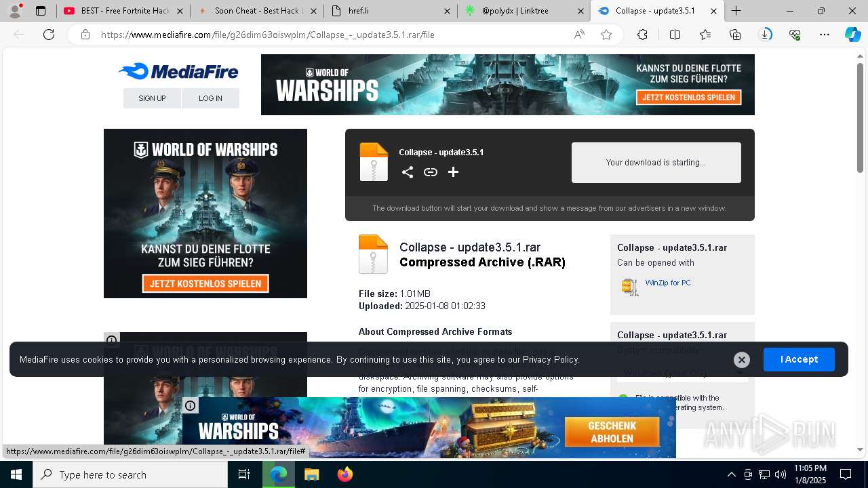This screenshot has width=868, height=488.
Task: Toggle split screen view
Action: (x=675, y=35)
